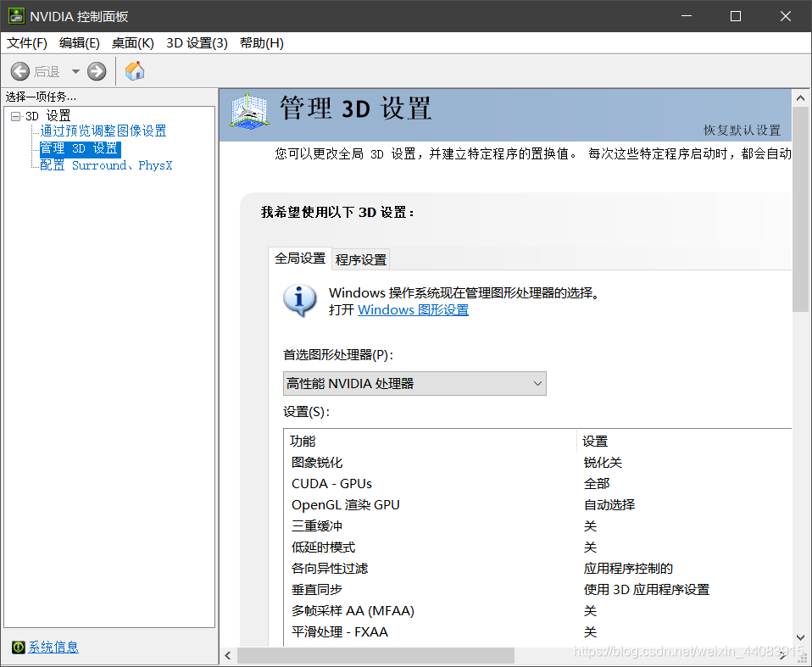Screen dimensions: 812x667
Task: Select 通过预览调整图像设置 in the task tree
Action: point(103,131)
